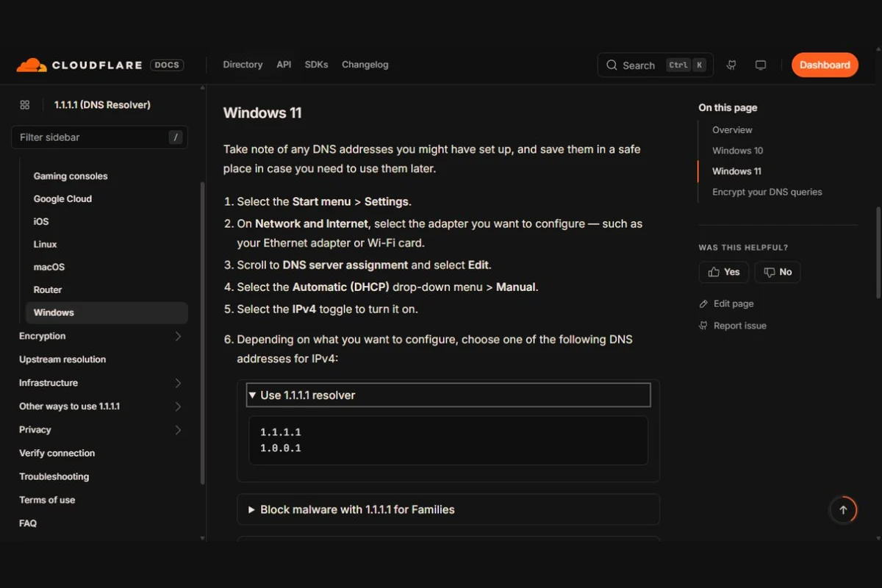The height and width of the screenshot is (588, 882).
Task: Open Upstream resolution in sidebar
Action: tap(62, 359)
